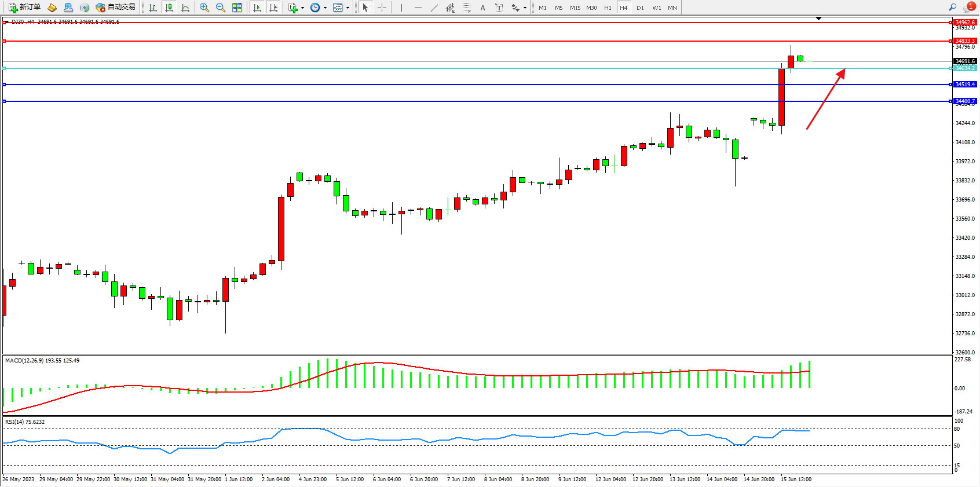The width and height of the screenshot is (980, 487).
Task: Click the New Order (新订单) button
Action: click(24, 8)
